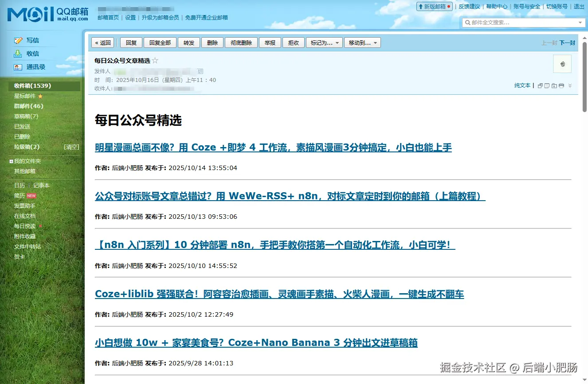The height and width of the screenshot is (384, 588).
Task: Go to 下一封 next email
Action: point(567,43)
